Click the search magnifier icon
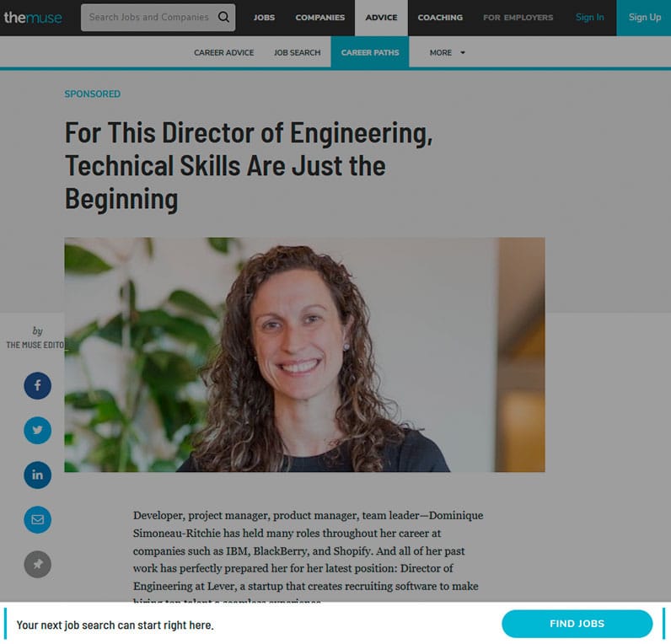 (223, 17)
